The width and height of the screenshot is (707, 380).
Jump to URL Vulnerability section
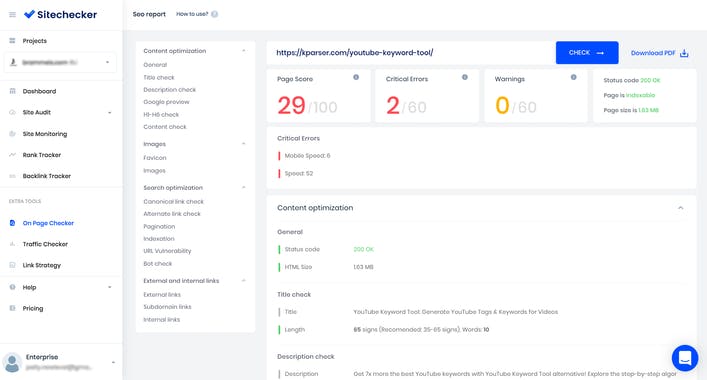pos(167,251)
